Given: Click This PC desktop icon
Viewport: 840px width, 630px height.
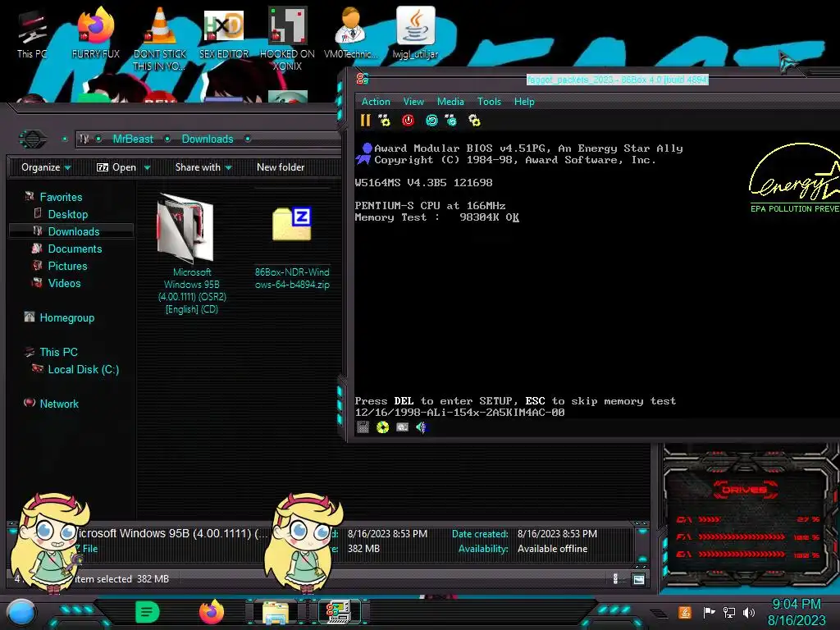Looking at the screenshot, I should pos(32,34).
